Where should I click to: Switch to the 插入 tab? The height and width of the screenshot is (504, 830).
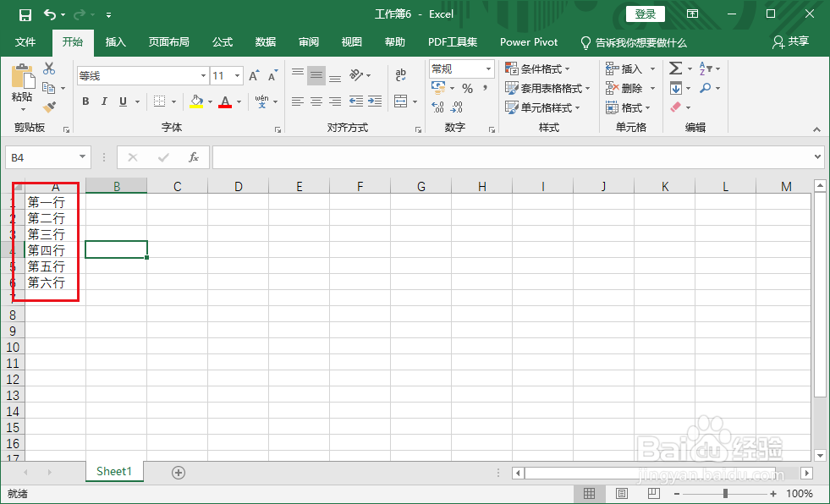pos(115,42)
